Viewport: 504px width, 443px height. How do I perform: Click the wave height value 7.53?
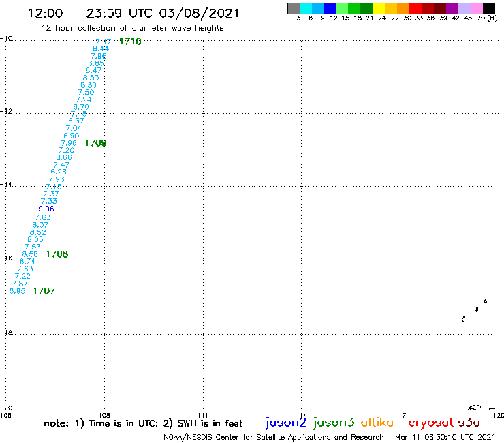tap(33, 247)
